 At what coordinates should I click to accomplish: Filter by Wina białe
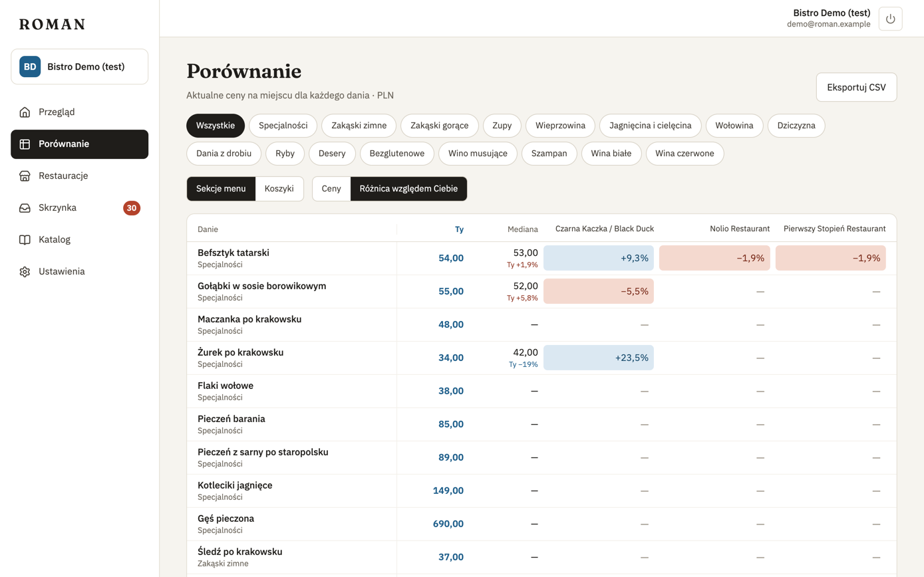click(611, 153)
